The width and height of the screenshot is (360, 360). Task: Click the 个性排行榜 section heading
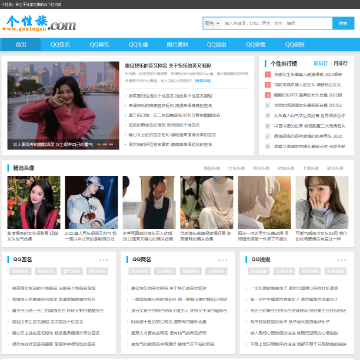click(x=284, y=63)
